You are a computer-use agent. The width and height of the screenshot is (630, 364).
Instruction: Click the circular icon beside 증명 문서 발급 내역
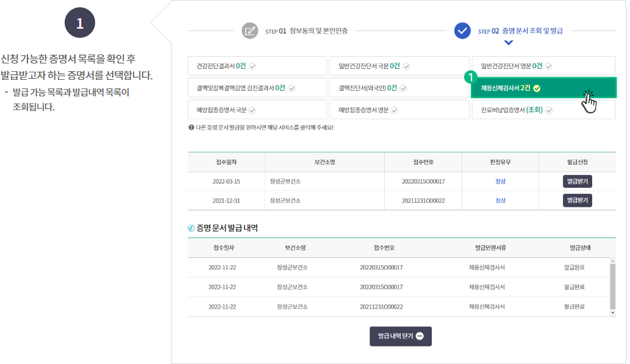point(192,227)
